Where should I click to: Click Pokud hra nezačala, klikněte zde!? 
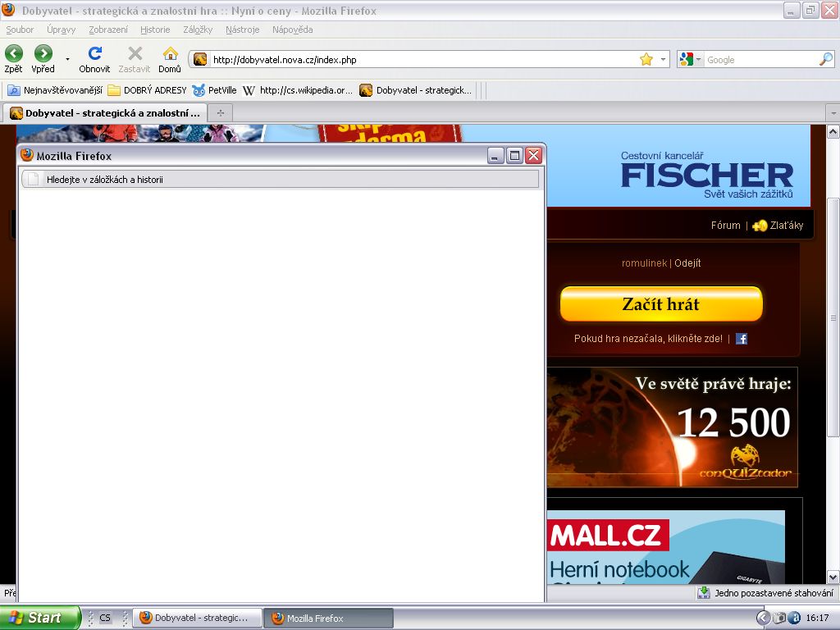(648, 339)
